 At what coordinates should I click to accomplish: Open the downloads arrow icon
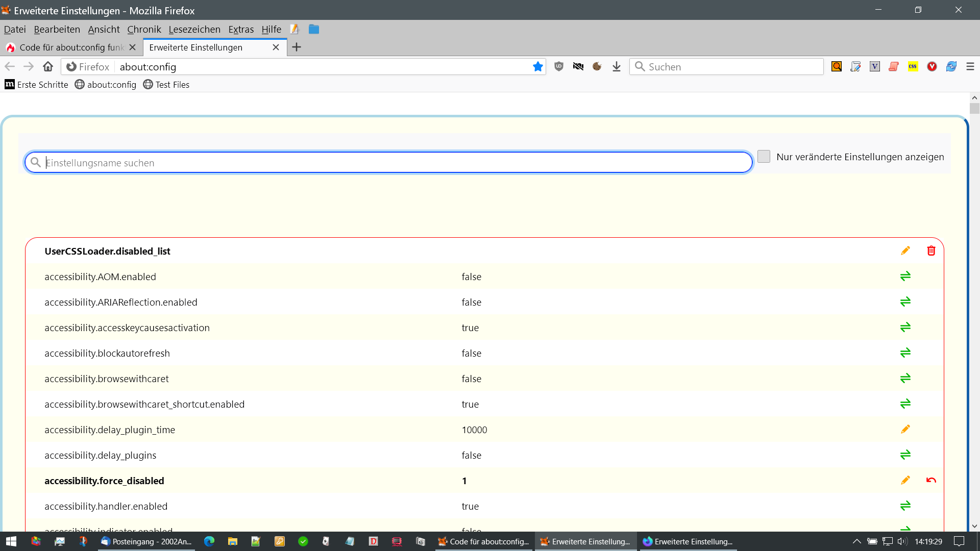tap(617, 67)
